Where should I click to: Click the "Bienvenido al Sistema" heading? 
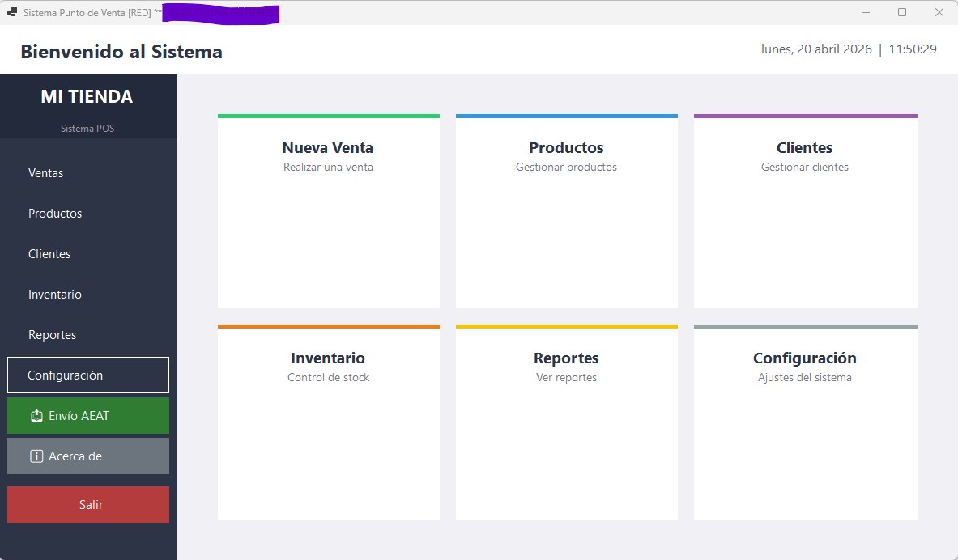point(121,51)
